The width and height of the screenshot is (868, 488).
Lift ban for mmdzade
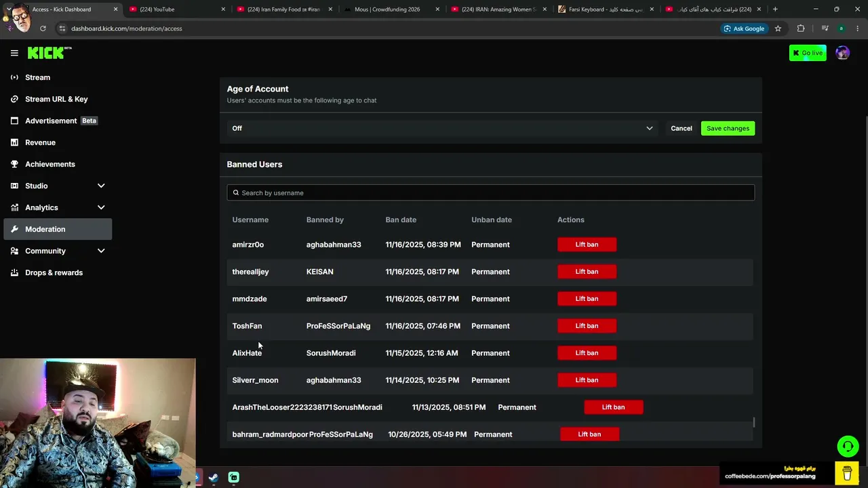pos(587,299)
